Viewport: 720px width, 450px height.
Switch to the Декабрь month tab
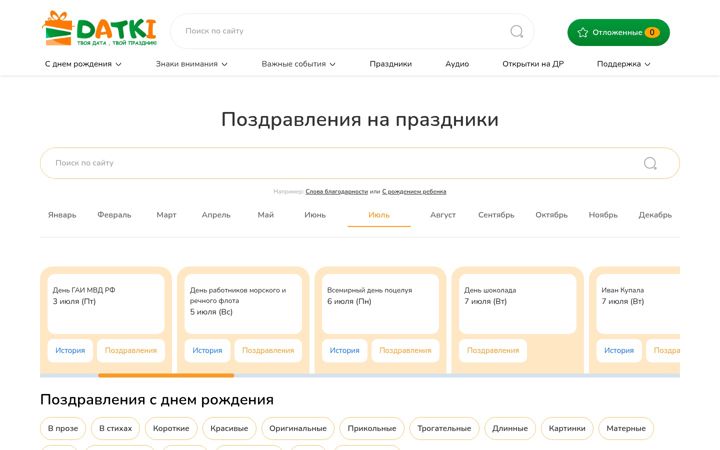click(655, 214)
